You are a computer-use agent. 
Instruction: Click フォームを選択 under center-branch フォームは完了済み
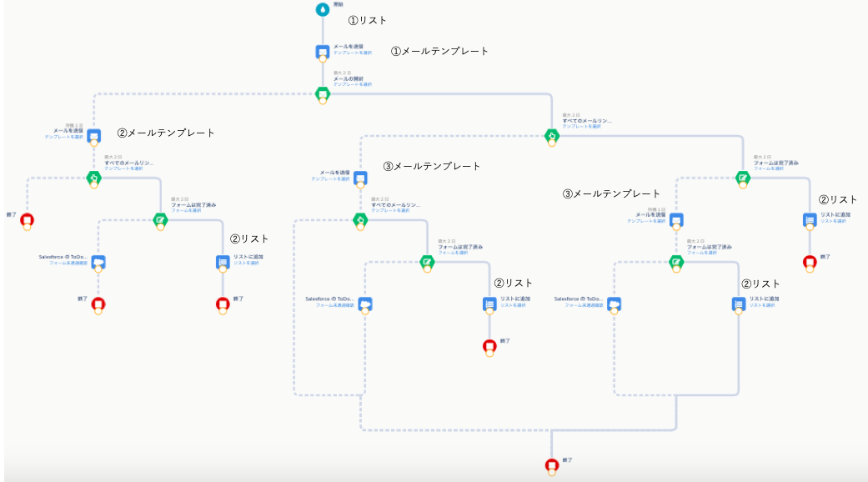pyautogui.click(x=454, y=253)
